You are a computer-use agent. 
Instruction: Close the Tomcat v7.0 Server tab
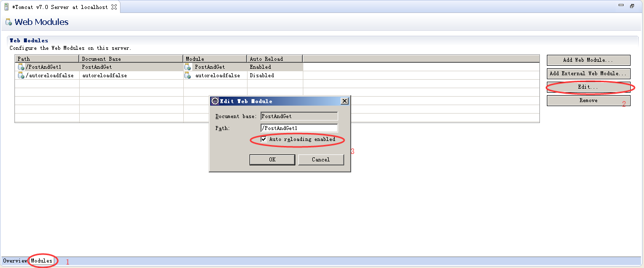pos(114,7)
